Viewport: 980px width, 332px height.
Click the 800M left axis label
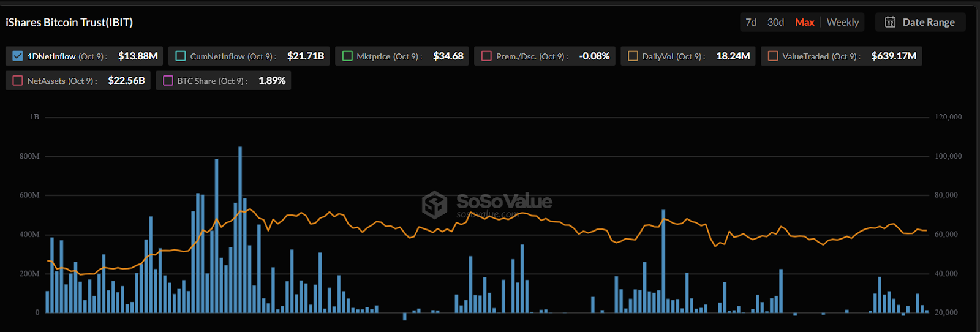tap(29, 156)
